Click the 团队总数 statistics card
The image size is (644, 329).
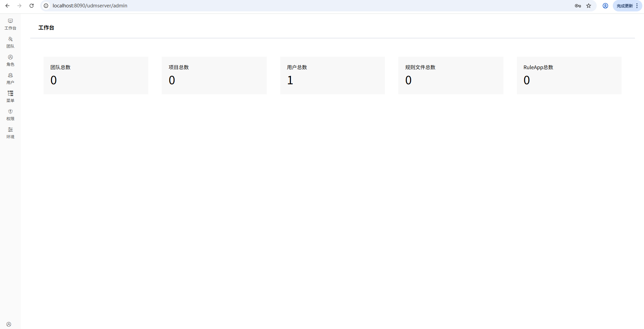point(96,76)
